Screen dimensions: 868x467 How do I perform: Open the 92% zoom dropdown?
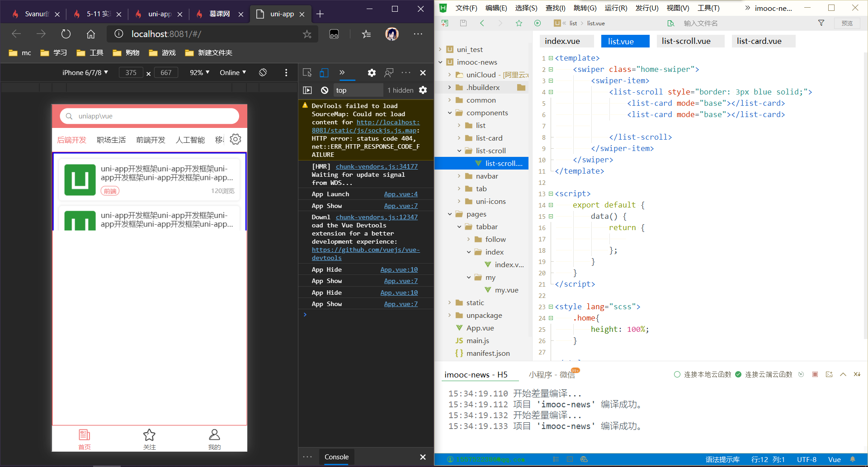[199, 72]
